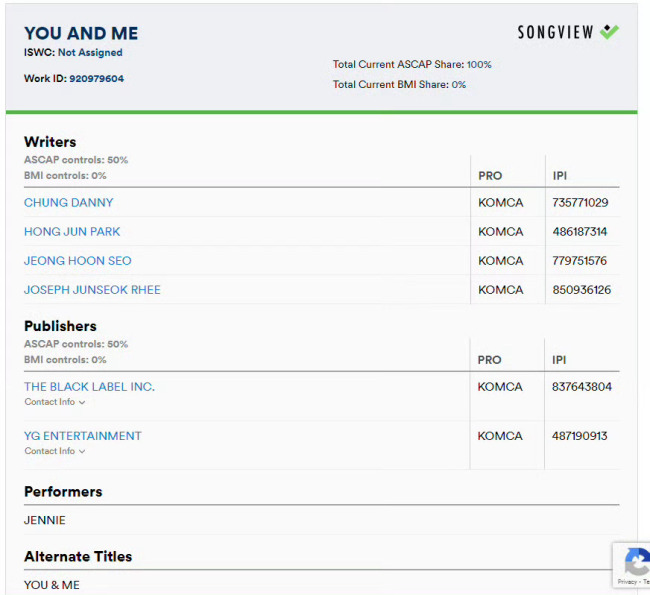Click the You And Me song title

81,34
